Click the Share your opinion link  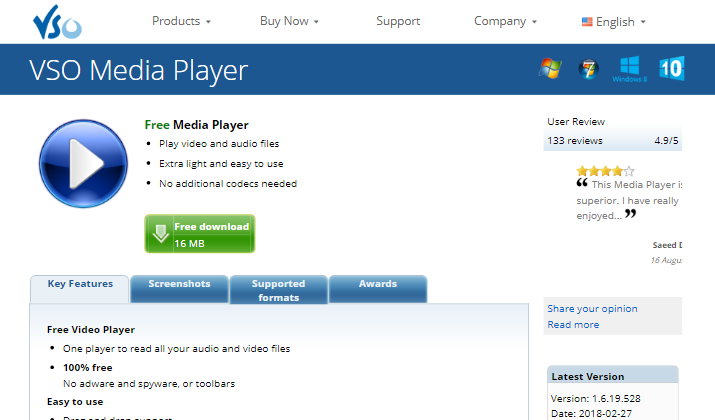click(x=592, y=309)
